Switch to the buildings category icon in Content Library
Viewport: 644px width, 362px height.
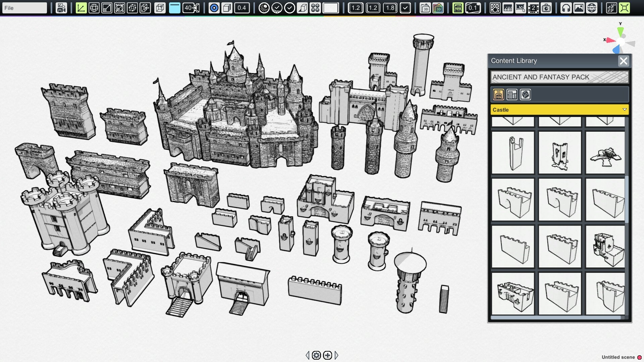click(x=512, y=95)
